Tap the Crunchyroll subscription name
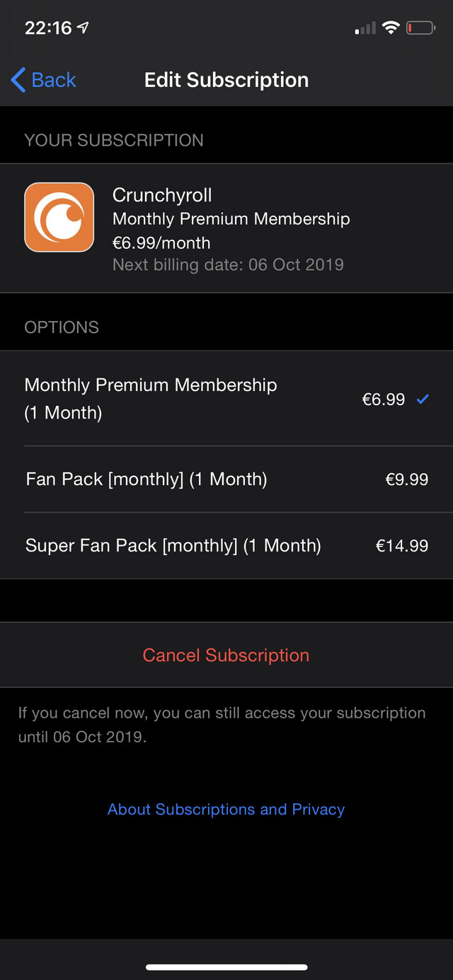 pyautogui.click(x=162, y=195)
